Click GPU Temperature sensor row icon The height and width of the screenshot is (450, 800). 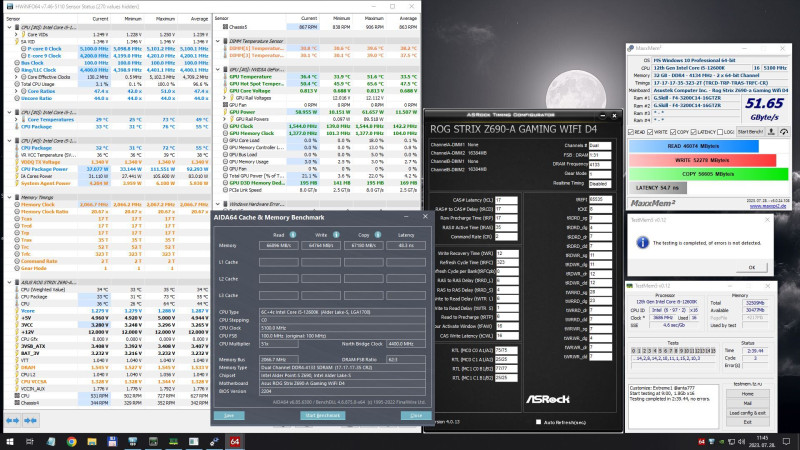[x=224, y=77]
